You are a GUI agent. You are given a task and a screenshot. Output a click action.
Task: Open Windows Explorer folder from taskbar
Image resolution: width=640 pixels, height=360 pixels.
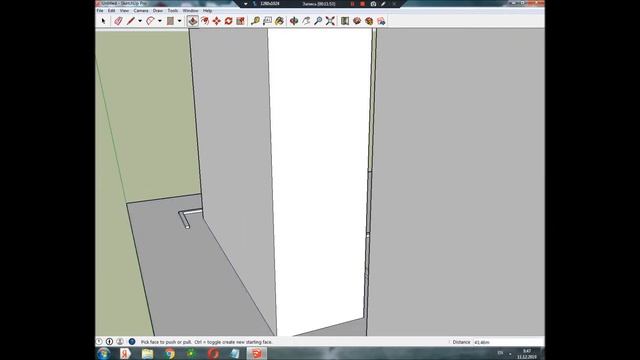click(147, 353)
